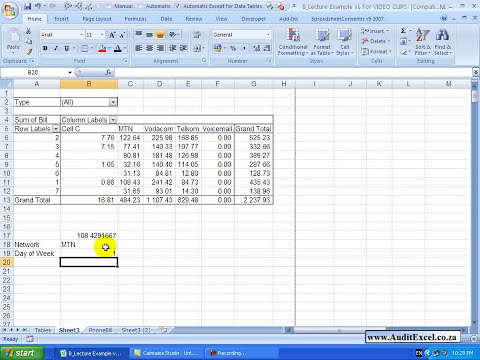Click the Insert cells button
This screenshot has width=480, height=360.
375,31
